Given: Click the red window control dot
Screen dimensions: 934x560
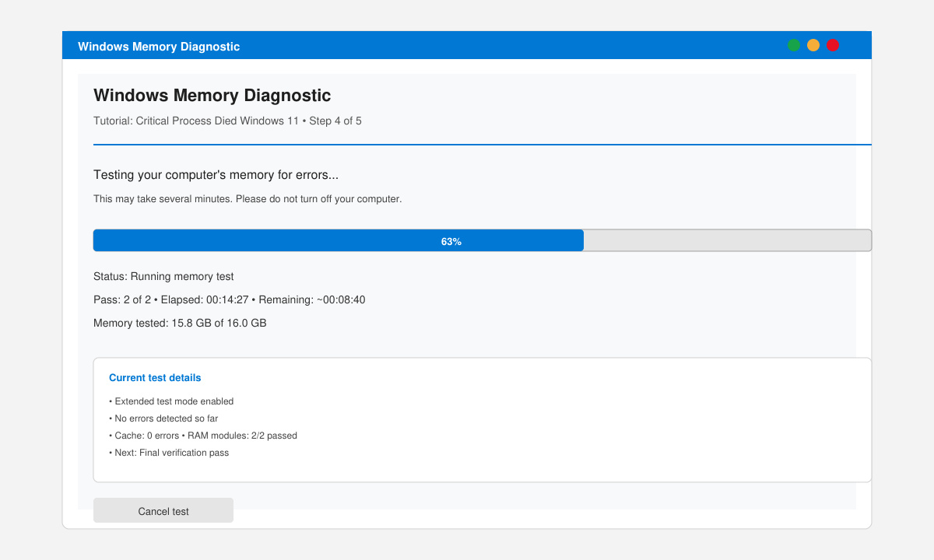Looking at the screenshot, I should point(833,45).
